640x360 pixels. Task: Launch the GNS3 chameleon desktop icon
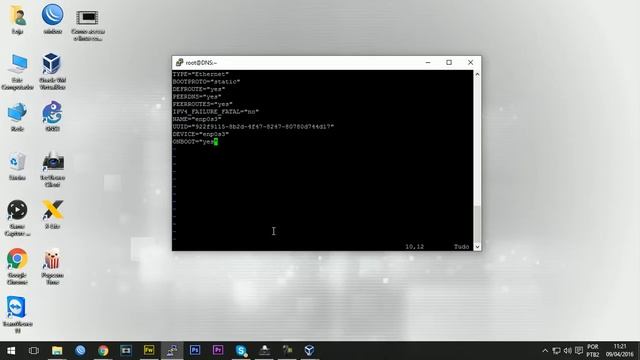click(52, 116)
